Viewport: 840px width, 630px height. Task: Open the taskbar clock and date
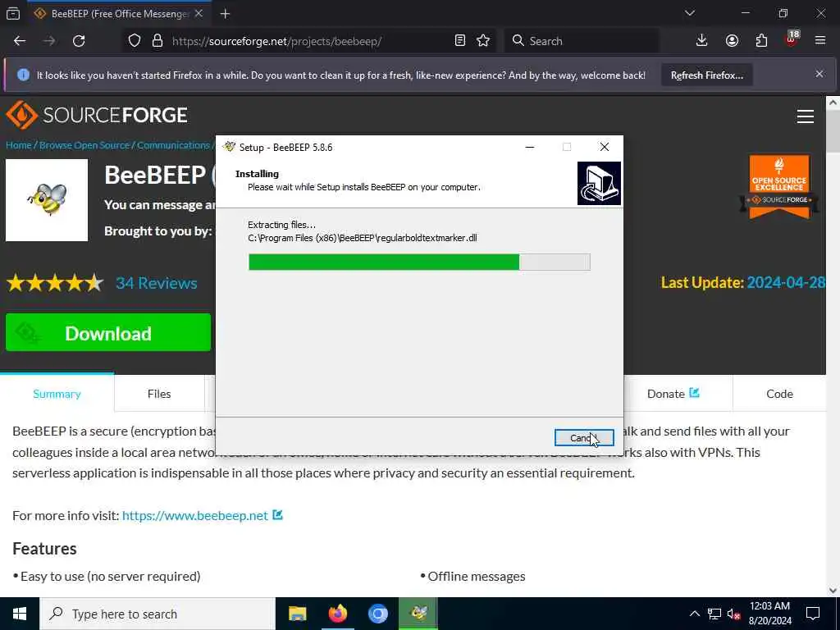tap(769, 614)
